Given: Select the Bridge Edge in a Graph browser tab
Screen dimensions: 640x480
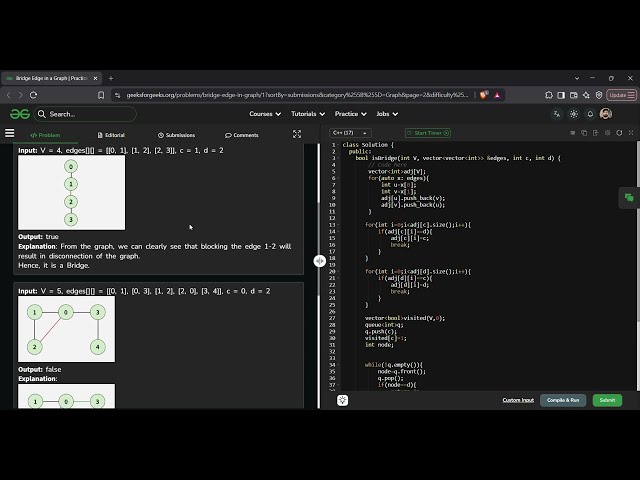Looking at the screenshot, I should pos(51,78).
